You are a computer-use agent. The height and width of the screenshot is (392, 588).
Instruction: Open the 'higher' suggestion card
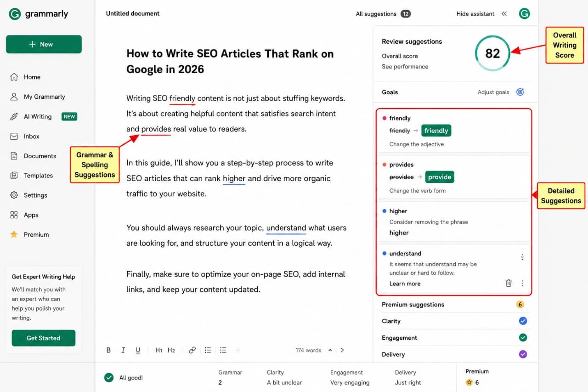[x=453, y=222]
